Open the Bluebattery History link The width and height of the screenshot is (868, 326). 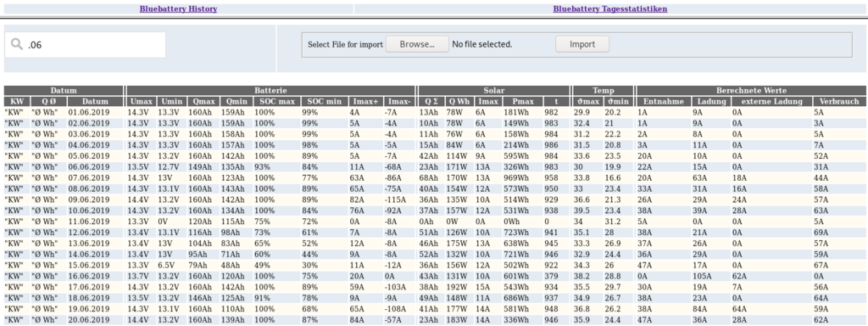tap(178, 8)
